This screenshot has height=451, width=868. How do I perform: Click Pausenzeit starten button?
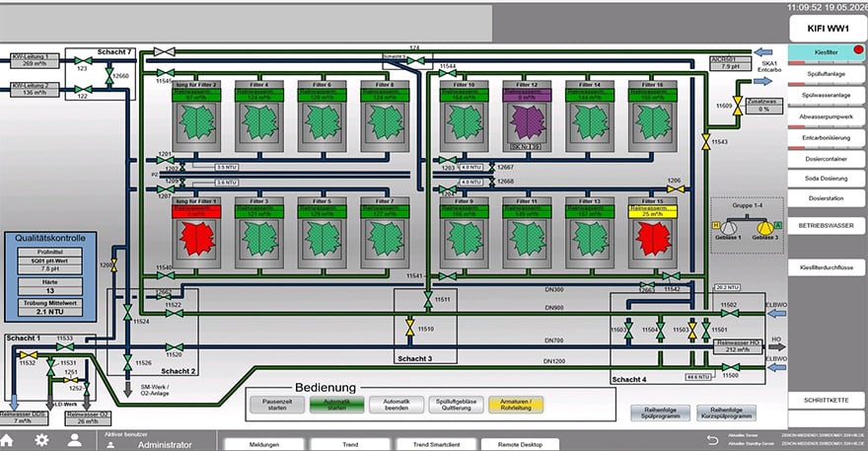[277, 405]
